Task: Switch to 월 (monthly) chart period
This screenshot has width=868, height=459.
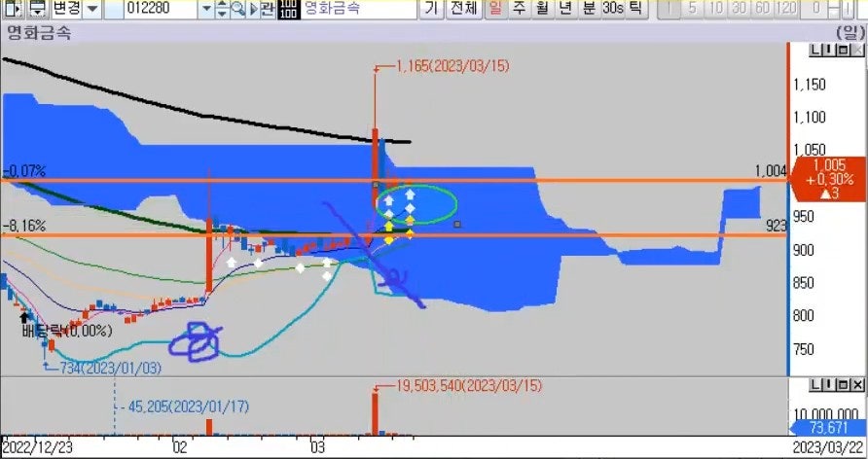Action: coord(543,9)
